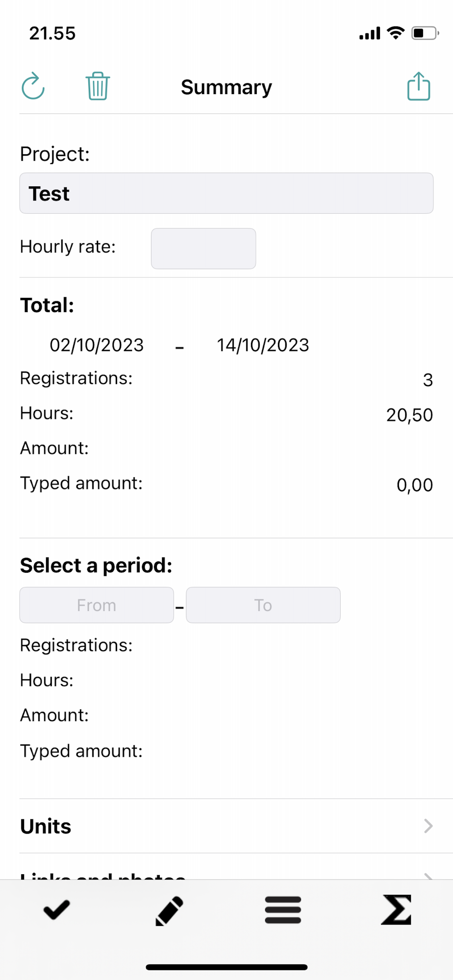Select the checkmark tab at the bottom

pos(57,910)
